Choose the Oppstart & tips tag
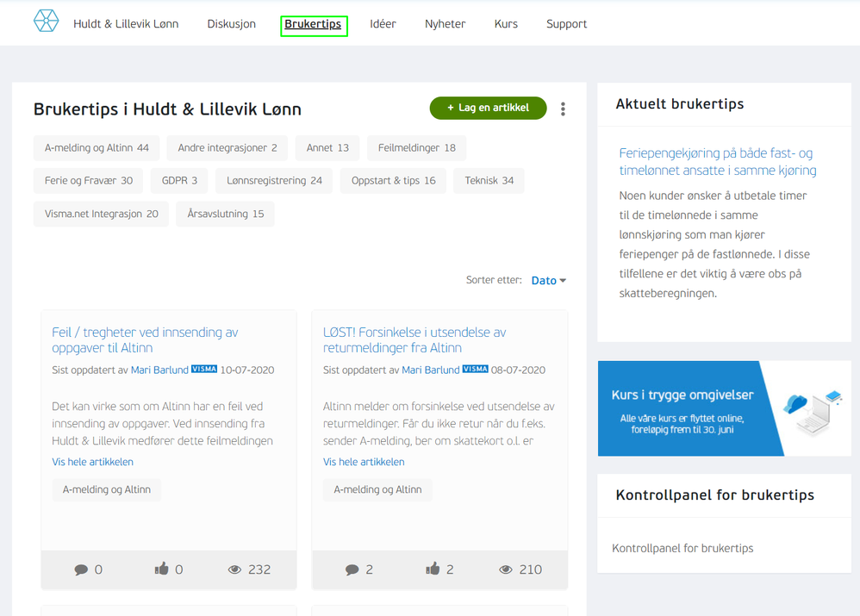Image resolution: width=860 pixels, height=616 pixels. (393, 180)
